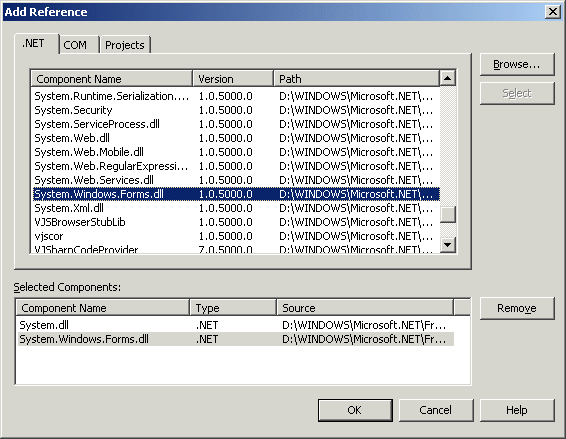Select System.Xml.dll component
This screenshot has height=439, width=566.
click(x=236, y=208)
